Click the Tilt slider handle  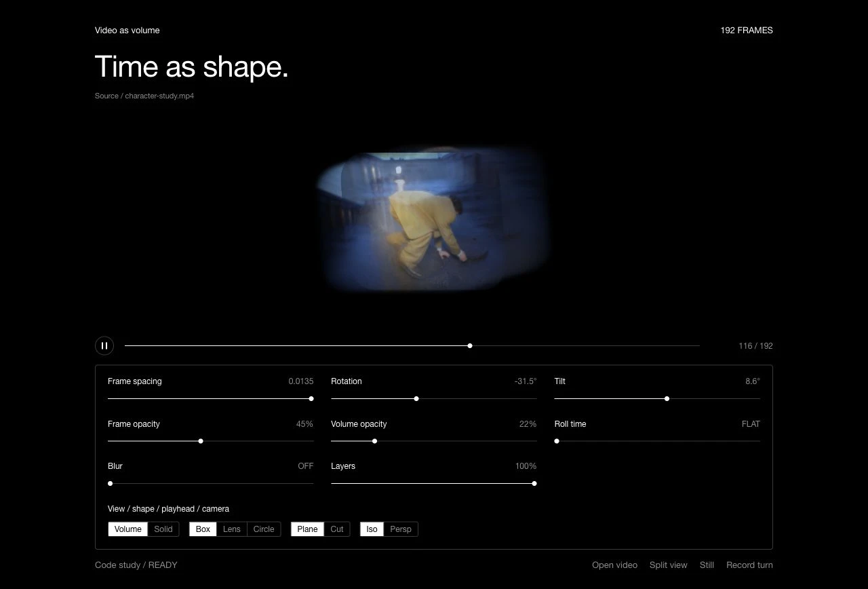667,399
